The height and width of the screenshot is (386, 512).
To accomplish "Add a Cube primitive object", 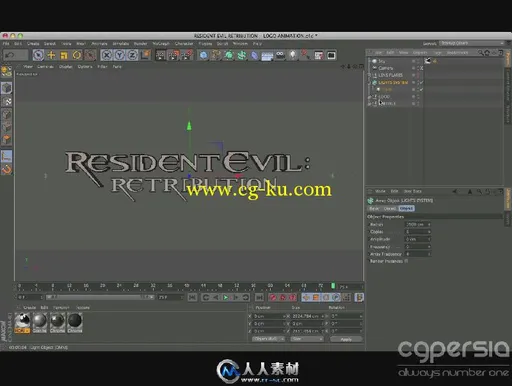I will 203,55.
